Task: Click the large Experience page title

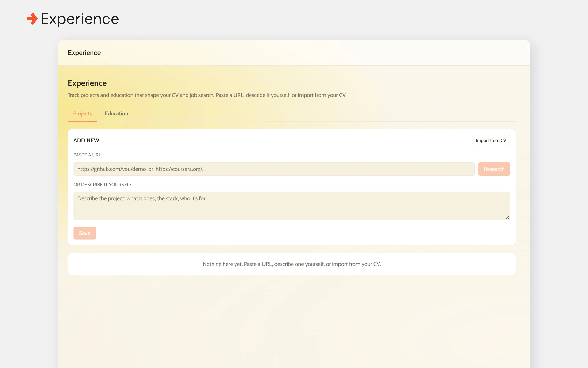Action: pos(80,19)
